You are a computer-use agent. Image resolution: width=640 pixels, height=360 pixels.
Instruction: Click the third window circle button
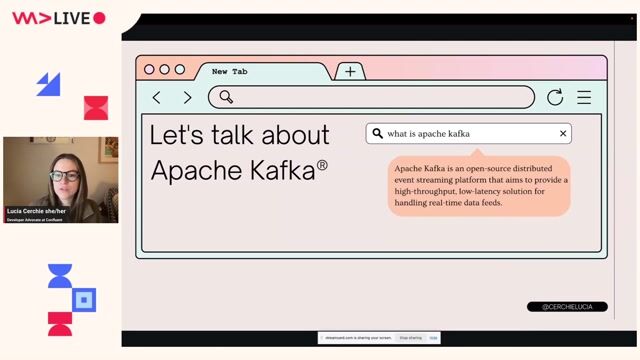[x=180, y=69]
